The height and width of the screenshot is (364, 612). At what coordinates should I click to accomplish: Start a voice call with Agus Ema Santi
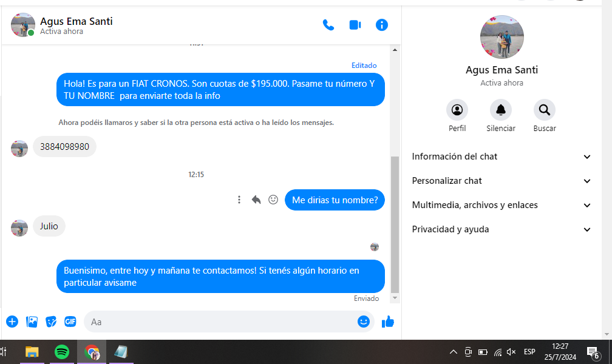328,25
